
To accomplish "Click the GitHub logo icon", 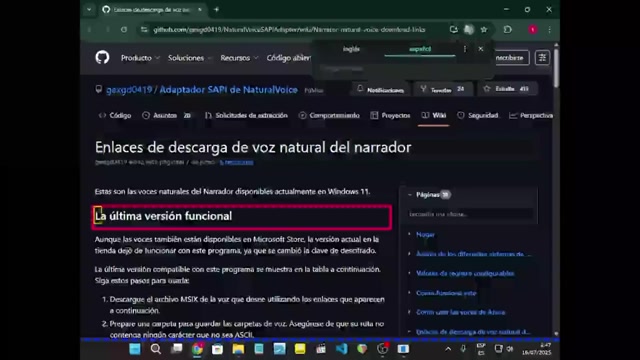I will click(x=102, y=58).
